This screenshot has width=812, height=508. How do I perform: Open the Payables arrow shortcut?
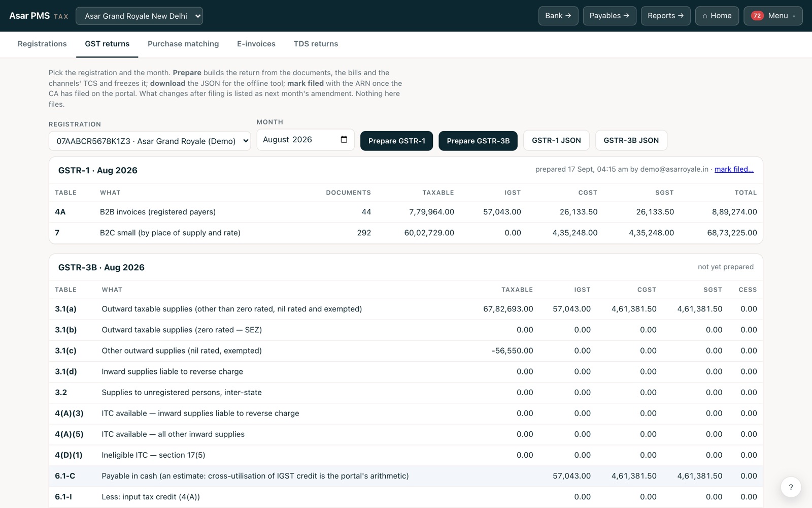click(609, 16)
